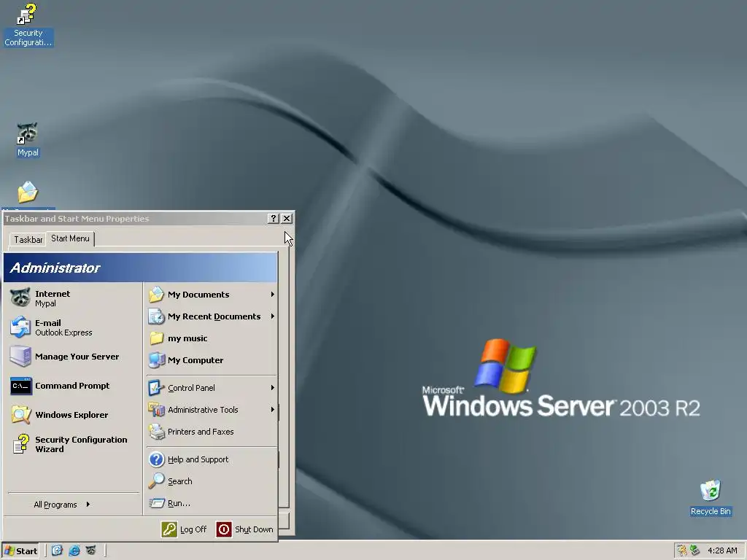
Task: Expand the My Documents submenu arrow
Action: coord(273,295)
